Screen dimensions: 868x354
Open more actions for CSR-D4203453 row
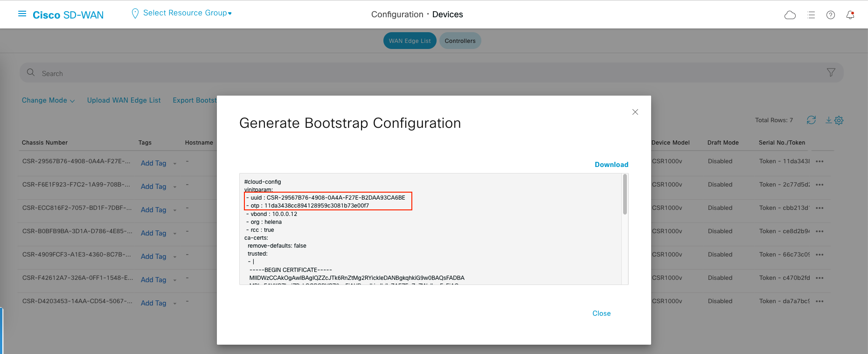(x=819, y=301)
